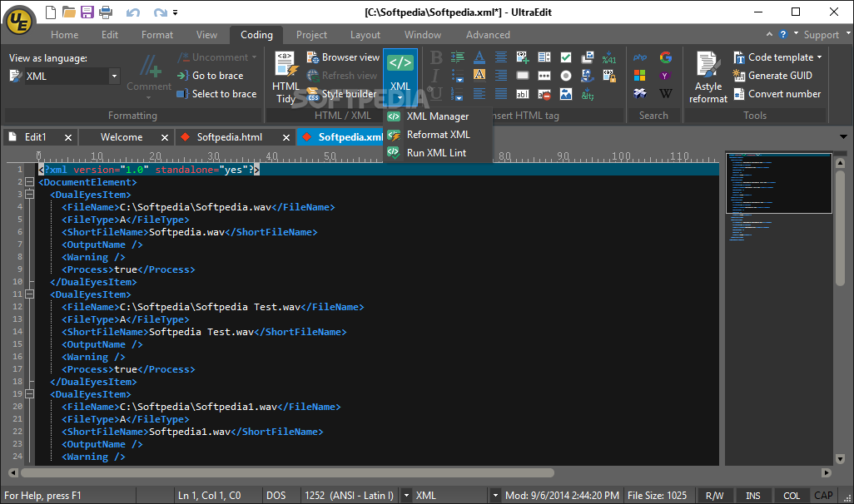Open the XML button dropdown arrow
The height and width of the screenshot is (504, 854).
[x=400, y=98]
